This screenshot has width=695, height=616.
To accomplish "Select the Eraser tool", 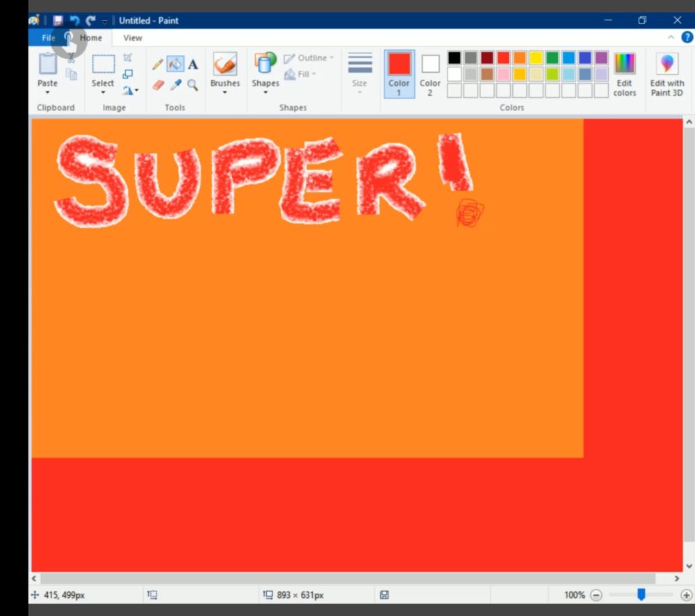I will (157, 85).
